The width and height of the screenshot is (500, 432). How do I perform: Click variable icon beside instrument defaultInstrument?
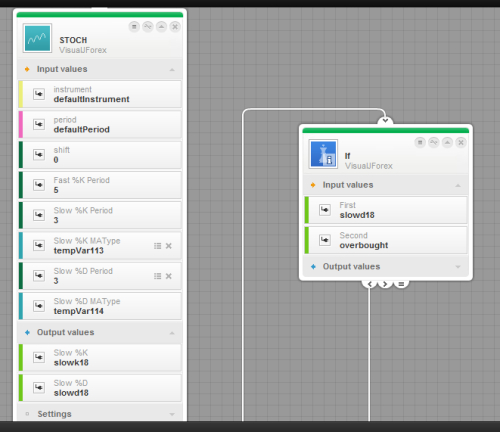click(x=39, y=94)
